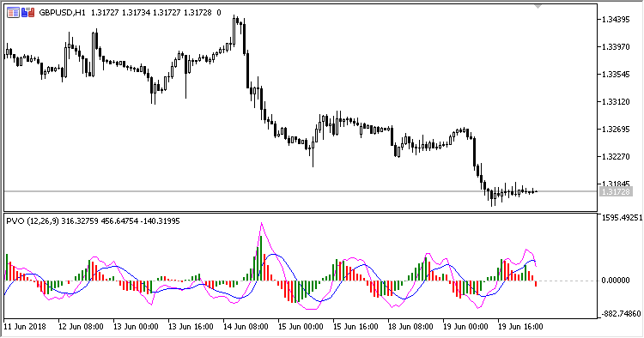This screenshot has height=338, width=644.
Task: Click the 13 Jun 16:00 time label
Action: point(191,327)
